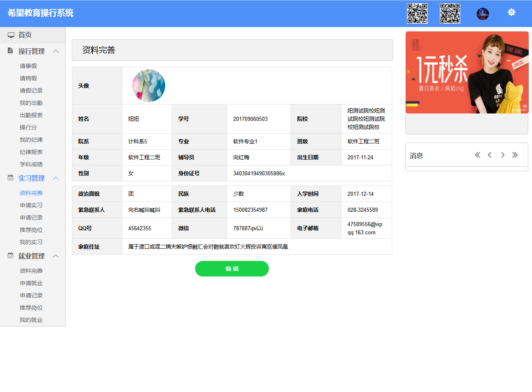Image resolution: width=532 pixels, height=392 pixels.
Task: Go to next message page arrow
Action: pos(502,155)
